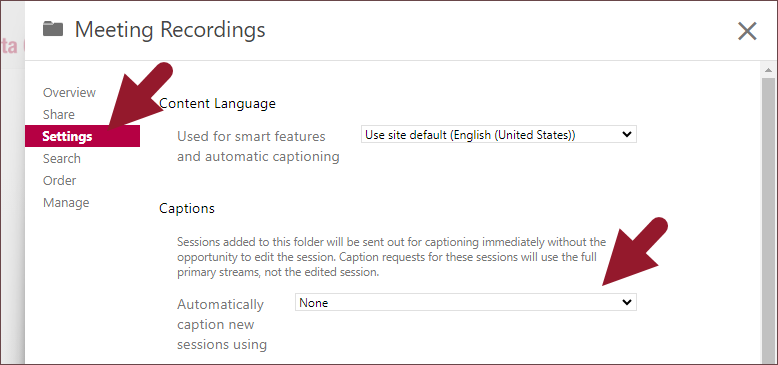778x365 pixels.
Task: Click the Used for smart features label
Action: coord(259,146)
